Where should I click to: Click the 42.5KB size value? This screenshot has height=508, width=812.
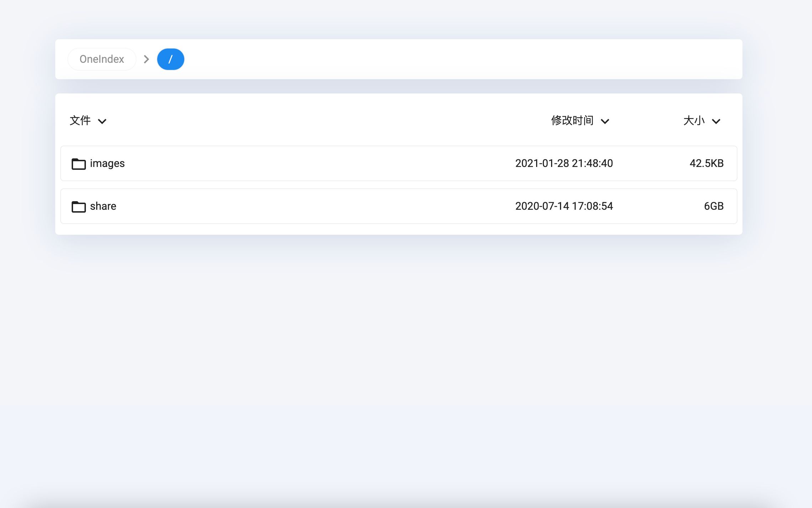click(706, 163)
